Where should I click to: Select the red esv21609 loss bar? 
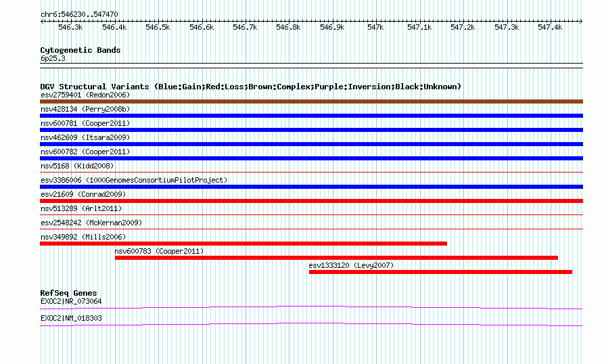(311, 201)
